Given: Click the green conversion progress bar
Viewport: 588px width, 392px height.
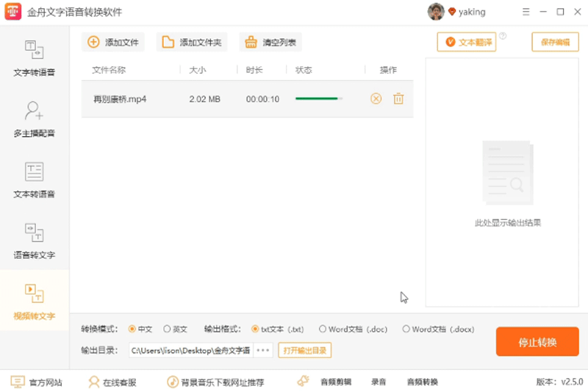Looking at the screenshot, I should (318, 99).
